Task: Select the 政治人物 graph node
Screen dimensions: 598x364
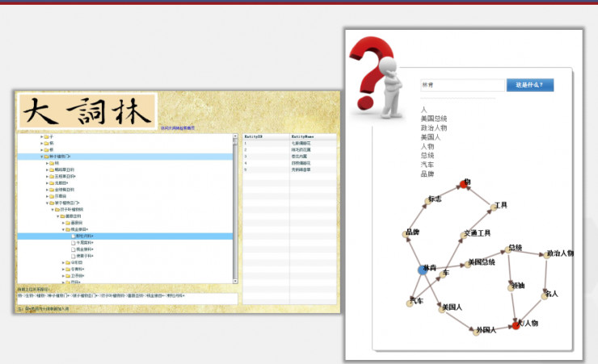Action: (547, 254)
